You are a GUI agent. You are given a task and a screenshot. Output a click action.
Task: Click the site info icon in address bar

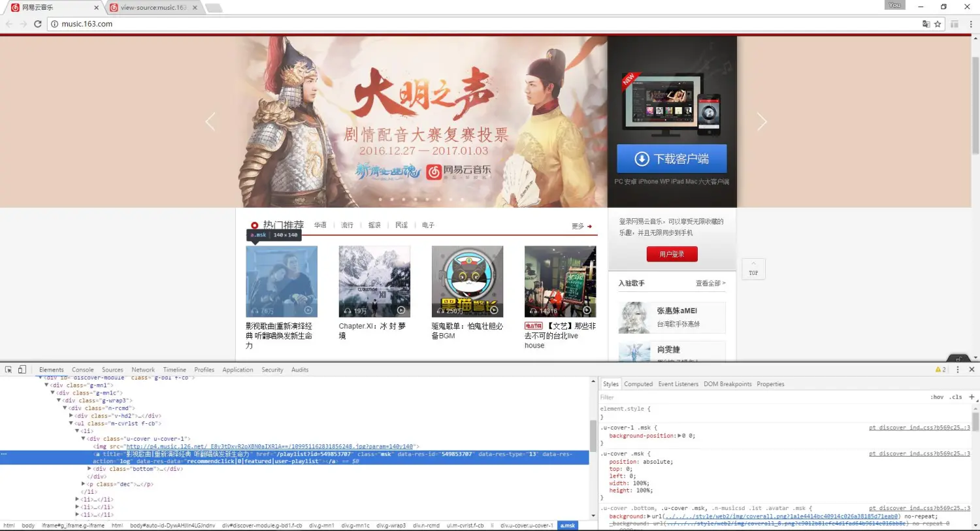pos(55,24)
